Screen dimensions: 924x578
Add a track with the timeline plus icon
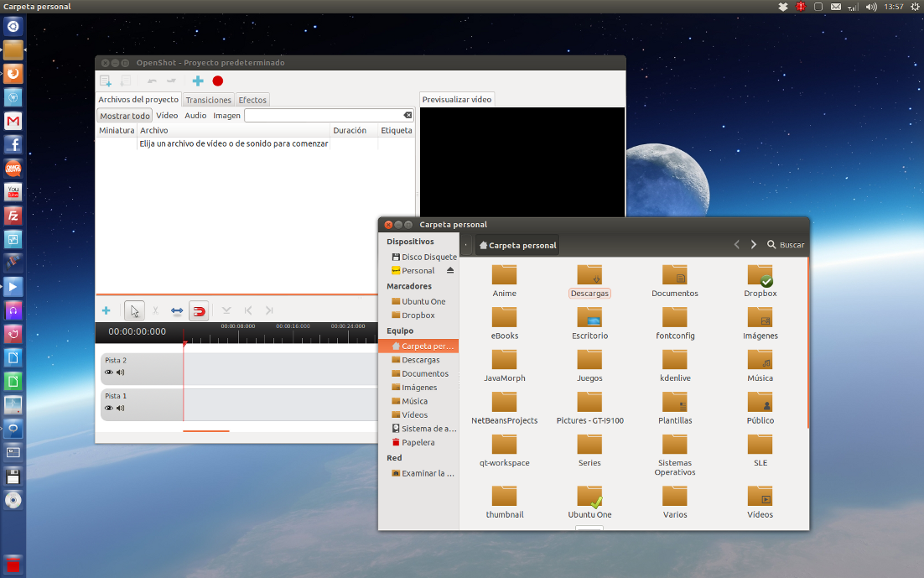pyautogui.click(x=106, y=310)
